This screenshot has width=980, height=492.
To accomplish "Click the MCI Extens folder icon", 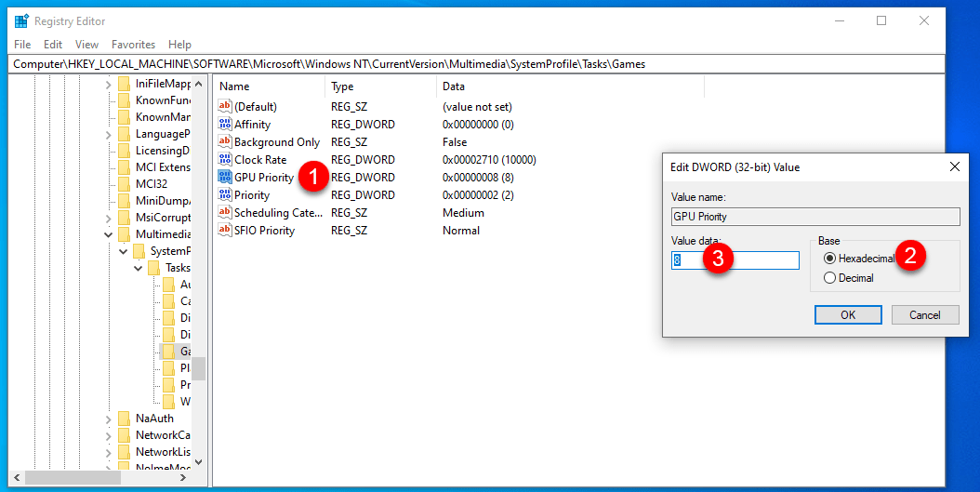I will tap(125, 166).
